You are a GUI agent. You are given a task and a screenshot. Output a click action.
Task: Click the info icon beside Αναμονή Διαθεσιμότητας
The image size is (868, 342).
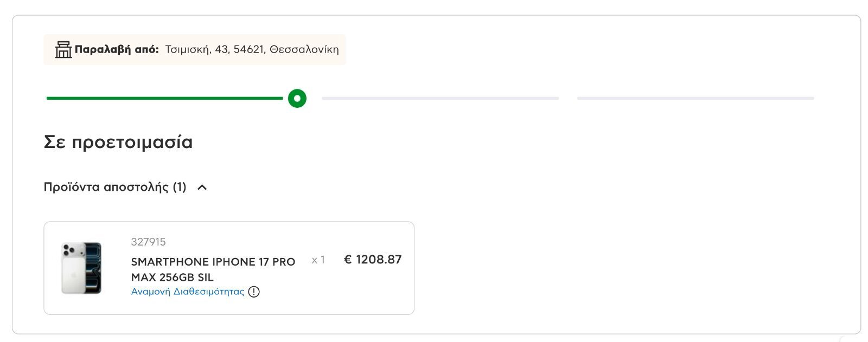(x=254, y=292)
